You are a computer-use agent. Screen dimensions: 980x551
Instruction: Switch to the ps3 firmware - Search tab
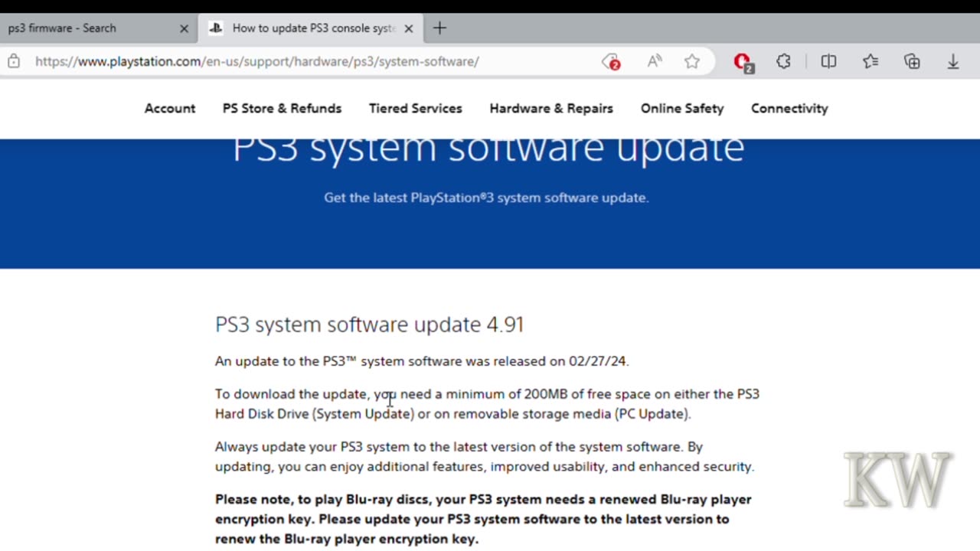(98, 28)
